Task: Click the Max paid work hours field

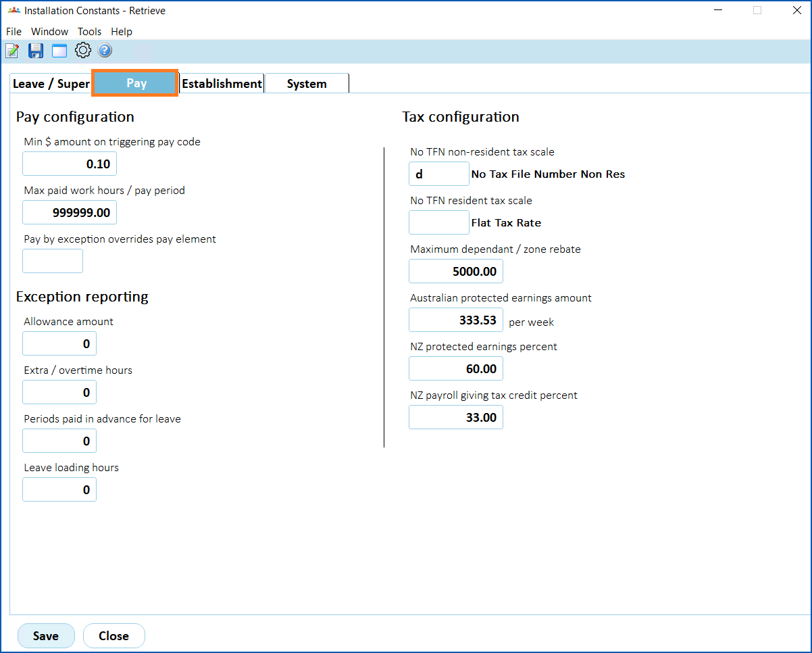Action: [x=70, y=213]
